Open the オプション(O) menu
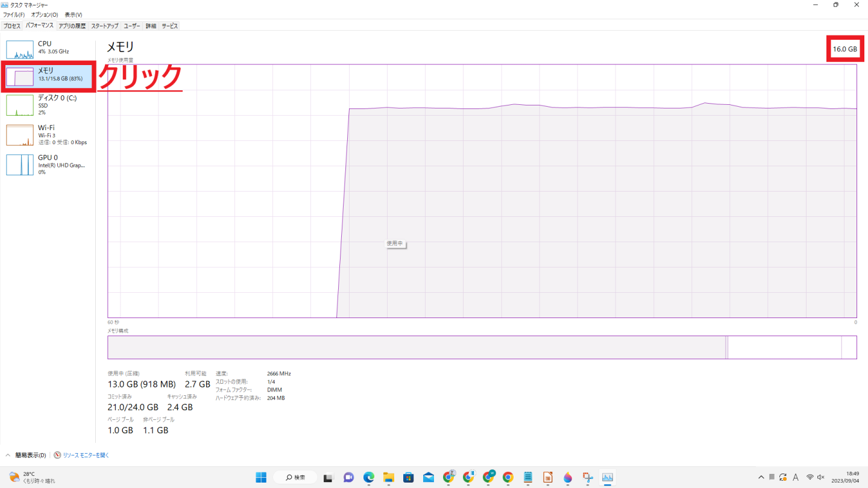The image size is (868, 488). [x=44, y=14]
